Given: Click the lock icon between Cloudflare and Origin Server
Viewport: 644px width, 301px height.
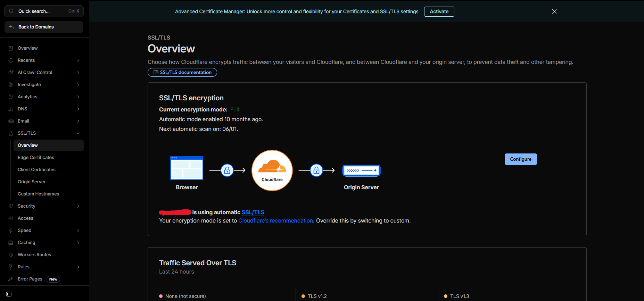Looking at the screenshot, I should [x=316, y=170].
